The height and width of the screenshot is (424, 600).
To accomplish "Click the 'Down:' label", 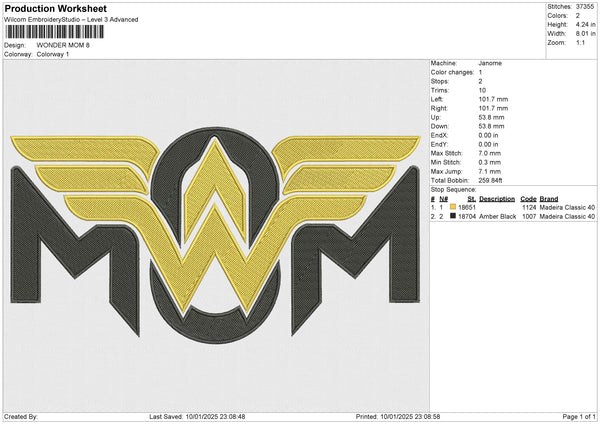I will coord(439,126).
